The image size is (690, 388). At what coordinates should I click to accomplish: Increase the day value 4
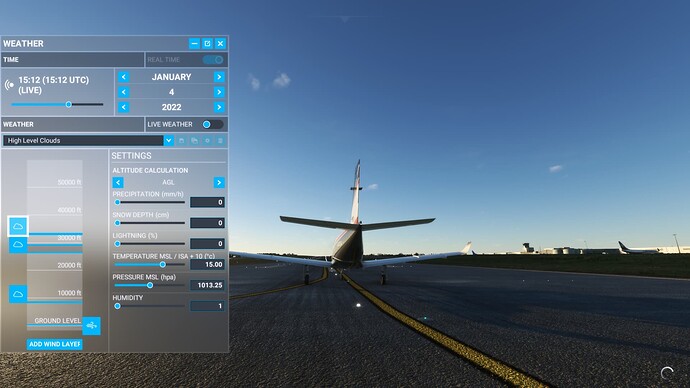[219, 92]
